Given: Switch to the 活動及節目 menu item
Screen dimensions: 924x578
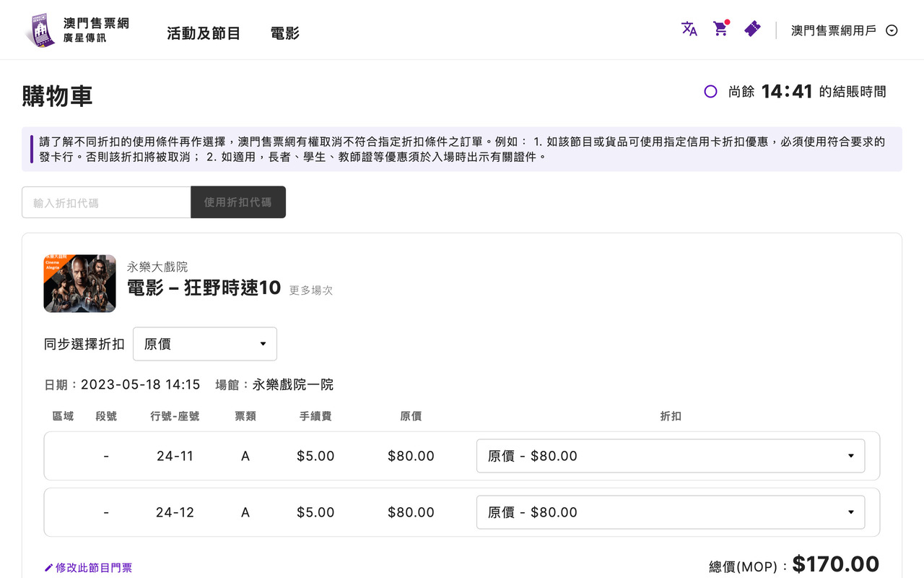Looking at the screenshot, I should [x=203, y=33].
